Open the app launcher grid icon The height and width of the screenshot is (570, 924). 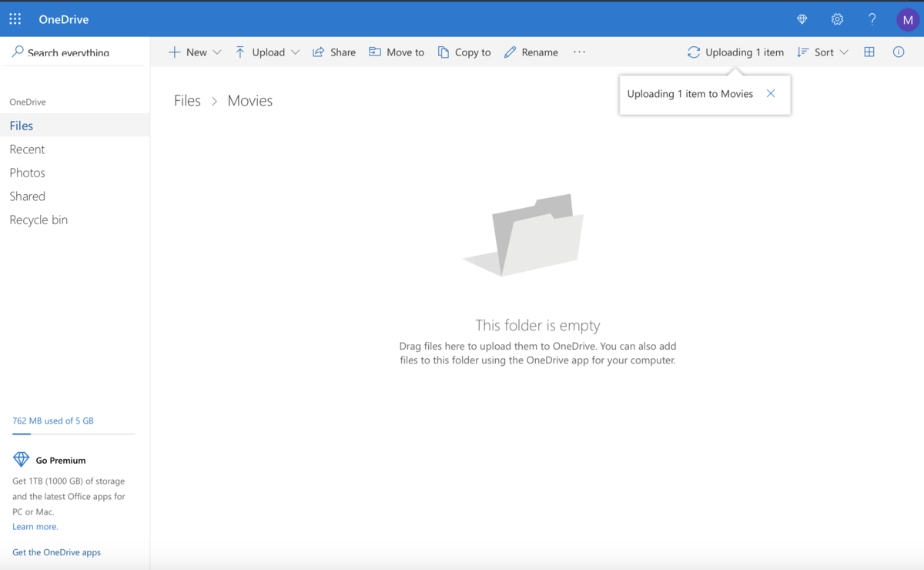click(15, 19)
